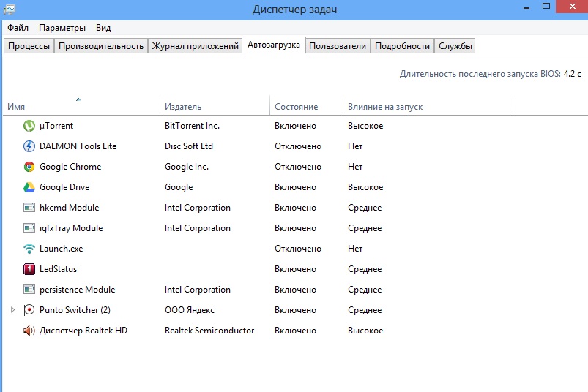Viewport: 588px width, 392px height.
Task: Open the Файл menu
Action: point(18,28)
